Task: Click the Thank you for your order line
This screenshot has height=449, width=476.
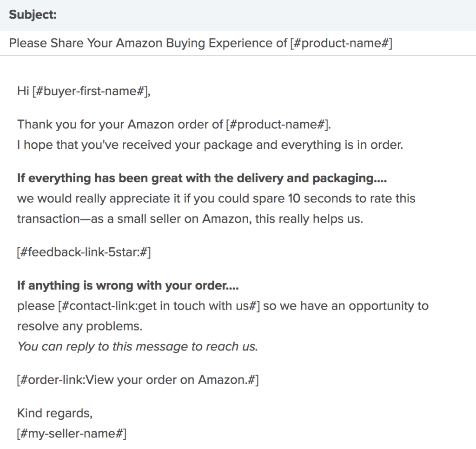Action: [174, 124]
